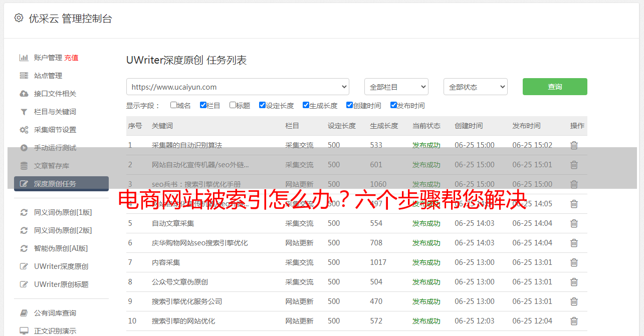Click the green 查询 button
Viewport: 644px width, 336px height.
point(555,87)
